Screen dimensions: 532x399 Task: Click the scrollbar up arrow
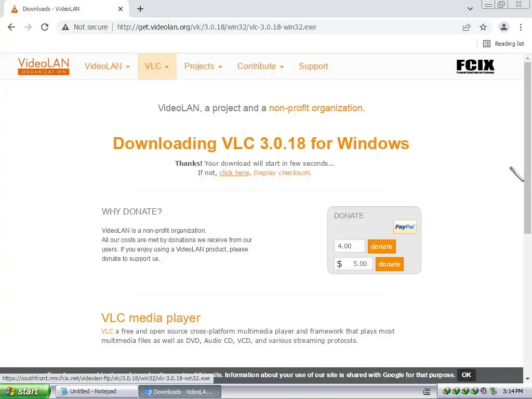tap(527, 58)
